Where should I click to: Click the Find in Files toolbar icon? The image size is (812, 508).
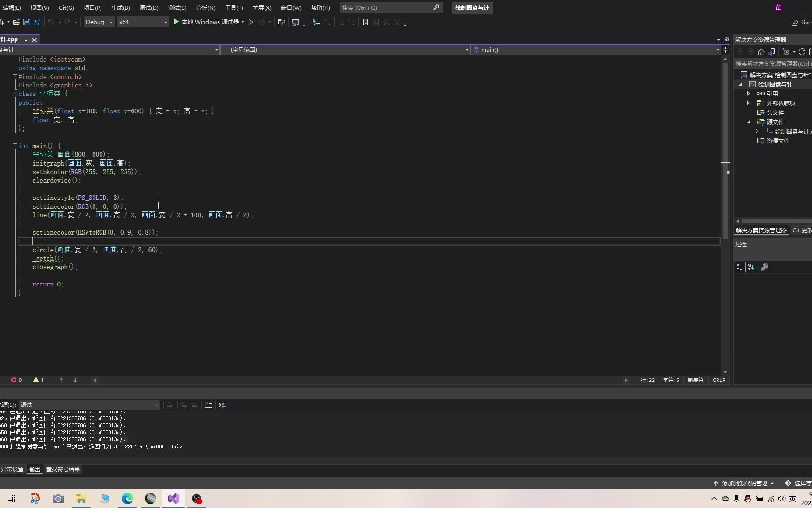click(x=281, y=22)
